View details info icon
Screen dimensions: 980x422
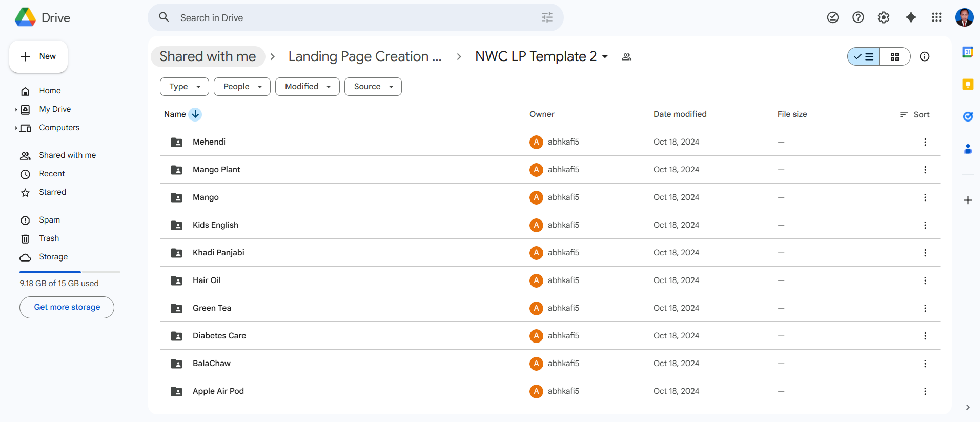point(925,56)
